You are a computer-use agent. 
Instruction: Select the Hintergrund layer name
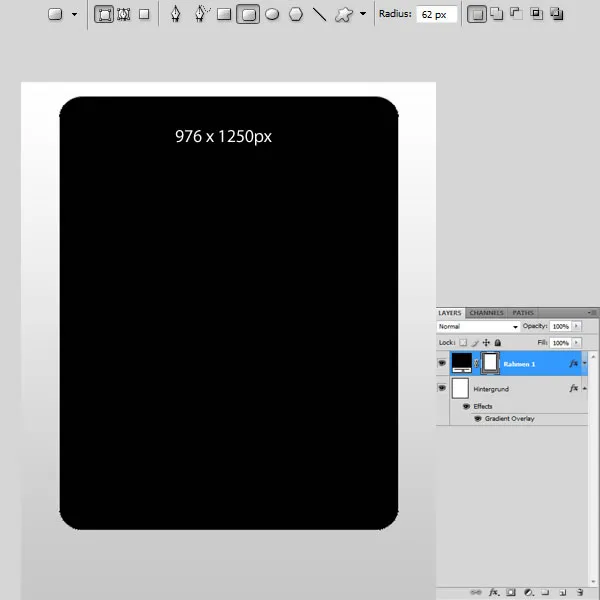coord(491,389)
